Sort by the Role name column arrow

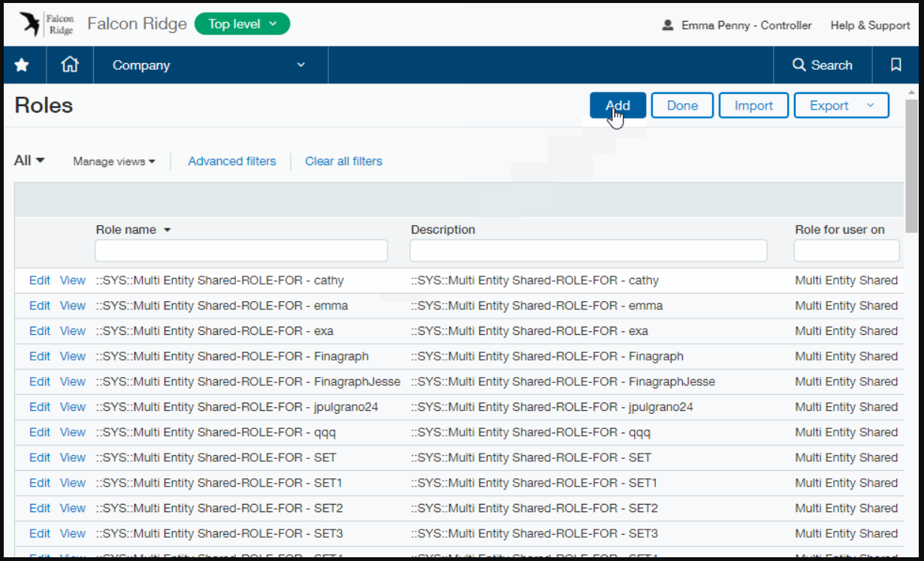pyautogui.click(x=167, y=231)
